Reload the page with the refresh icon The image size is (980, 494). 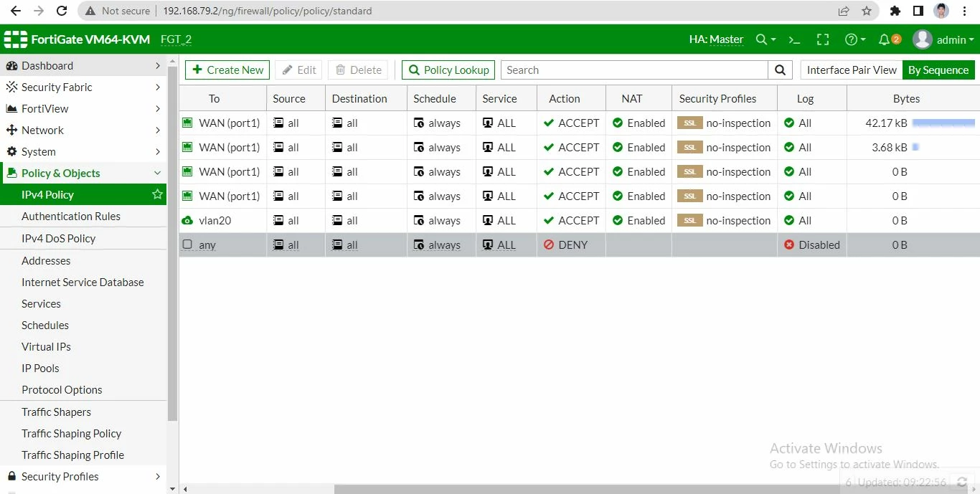coord(62,11)
